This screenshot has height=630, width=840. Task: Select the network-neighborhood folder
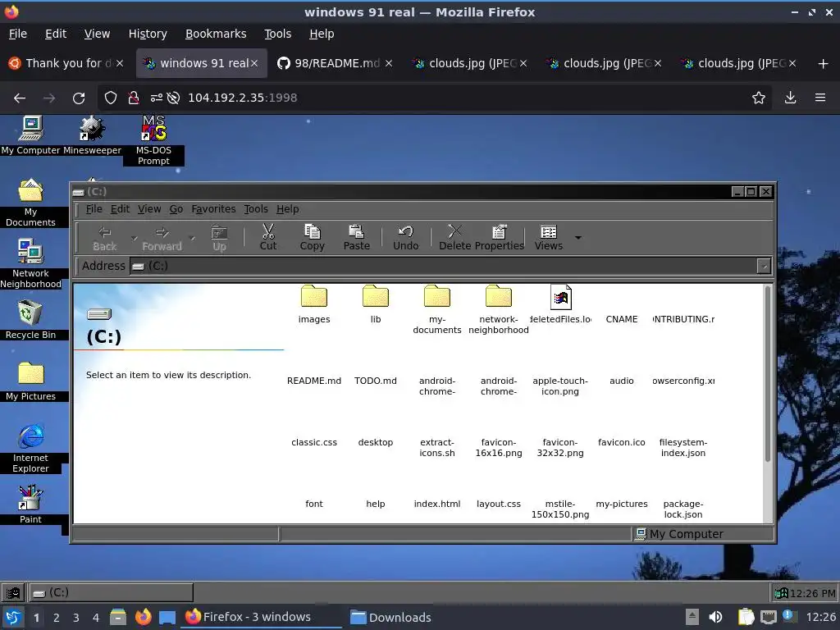[x=499, y=309]
